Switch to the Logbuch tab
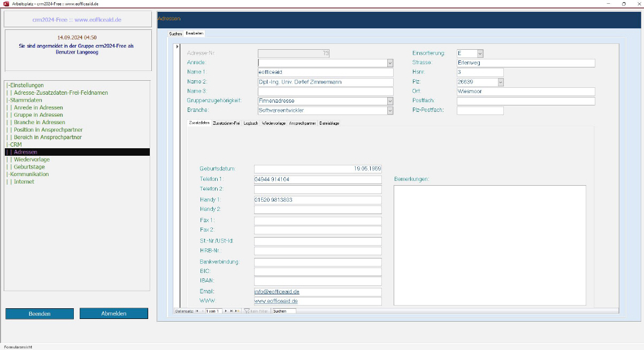The width and height of the screenshot is (644, 350). tap(251, 123)
